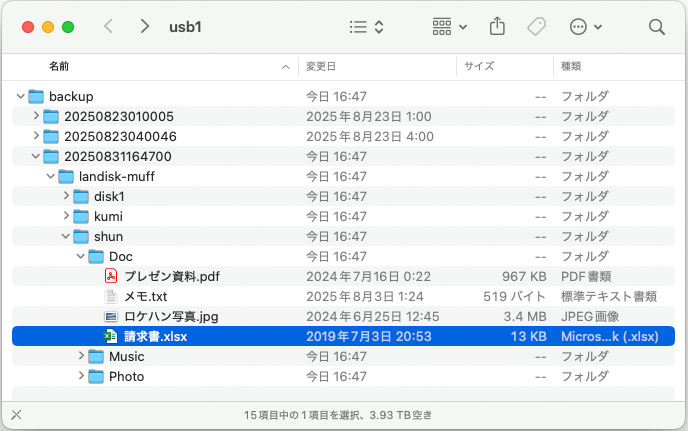Open the list view switcher
The height and width of the screenshot is (431, 688).
tap(366, 27)
